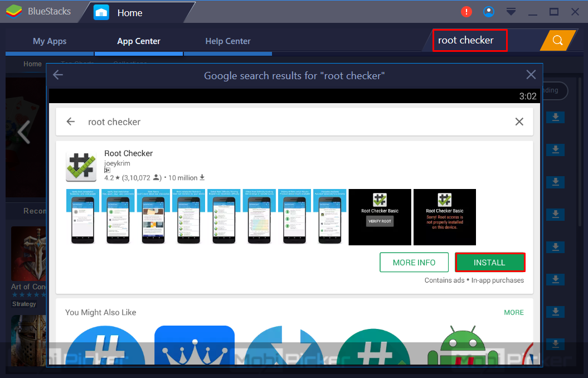Select the Home tab in title bar

137,12
